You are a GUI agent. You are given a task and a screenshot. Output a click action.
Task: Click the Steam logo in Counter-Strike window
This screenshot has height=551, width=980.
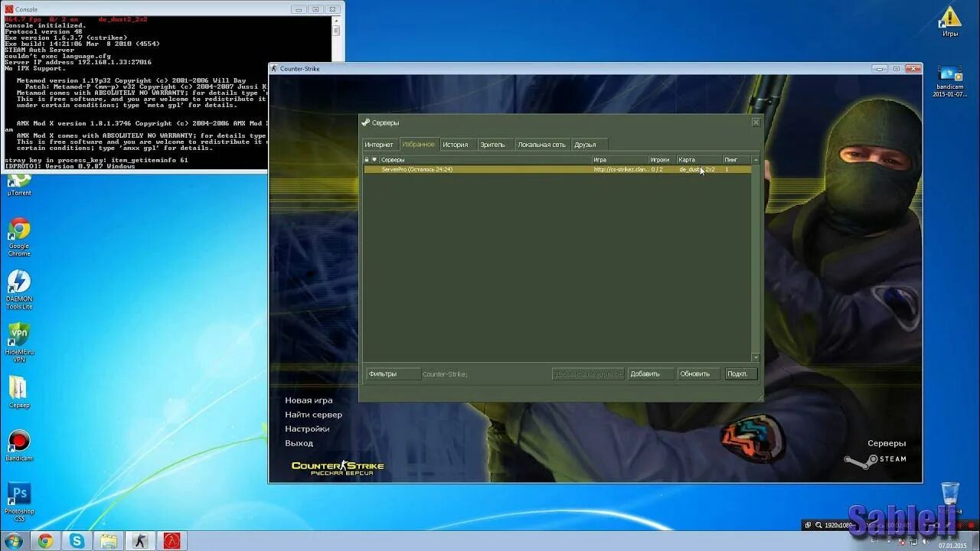coord(875,460)
